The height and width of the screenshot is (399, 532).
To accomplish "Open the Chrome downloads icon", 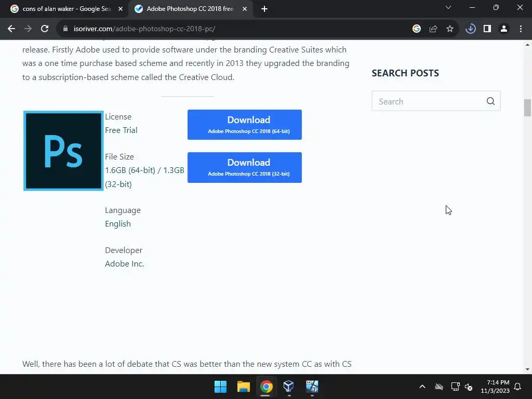I will point(471,29).
